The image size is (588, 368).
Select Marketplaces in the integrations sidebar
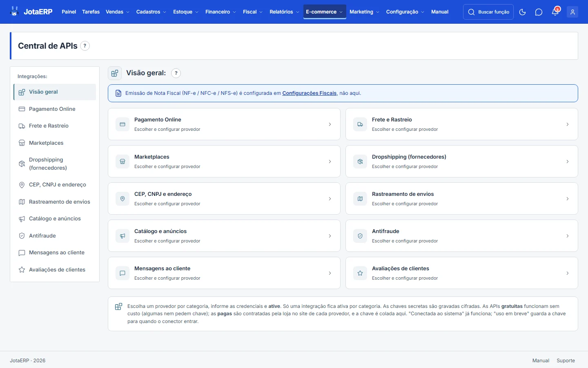55,143
